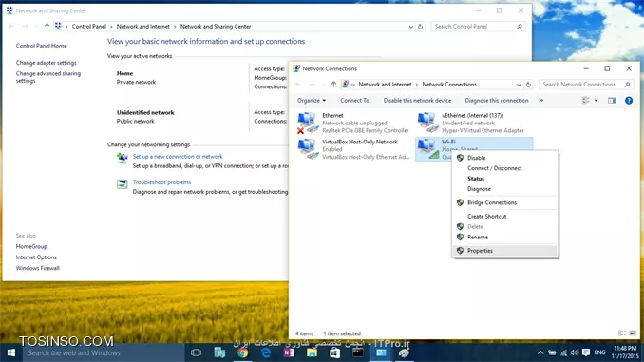Expand the toolbar overflow chevron
This screenshot has height=362, width=644.
pos(540,101)
